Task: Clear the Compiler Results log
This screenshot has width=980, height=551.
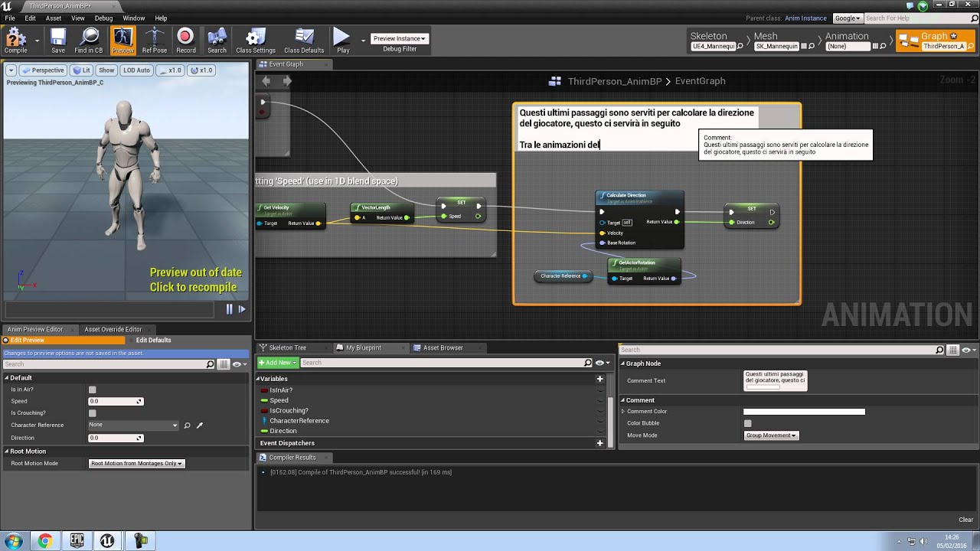Action: click(x=966, y=520)
